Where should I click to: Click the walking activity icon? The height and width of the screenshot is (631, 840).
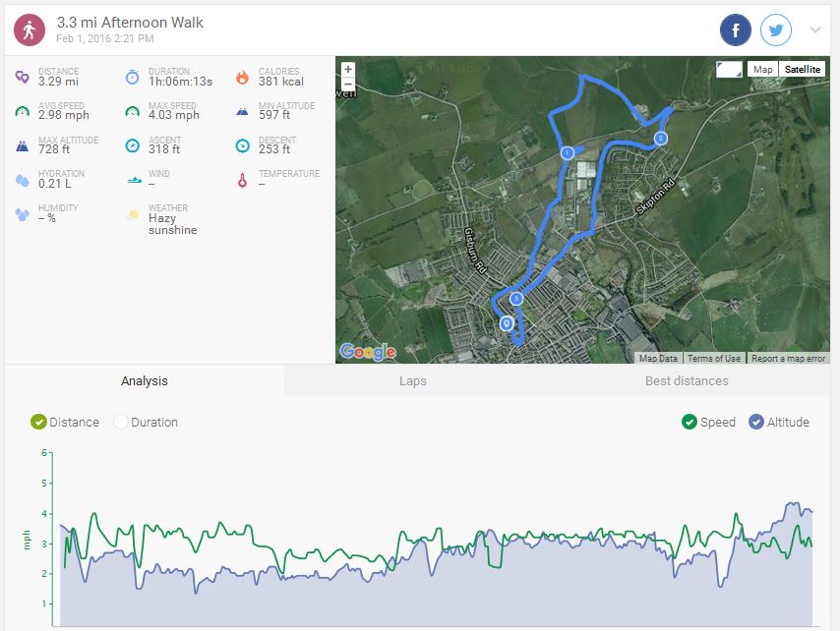[30, 29]
